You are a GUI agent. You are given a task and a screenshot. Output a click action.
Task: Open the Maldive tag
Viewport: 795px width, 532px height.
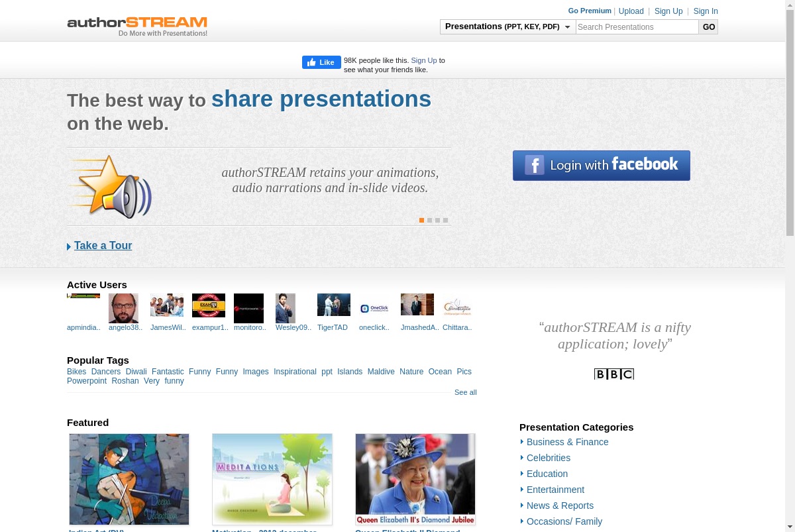(381, 372)
